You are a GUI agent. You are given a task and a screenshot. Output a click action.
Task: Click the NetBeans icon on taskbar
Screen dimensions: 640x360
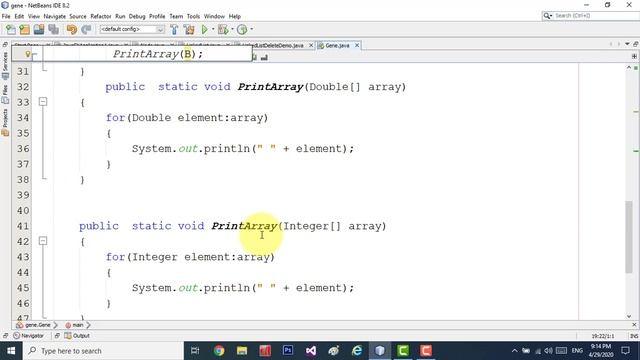pyautogui.click(x=380, y=351)
